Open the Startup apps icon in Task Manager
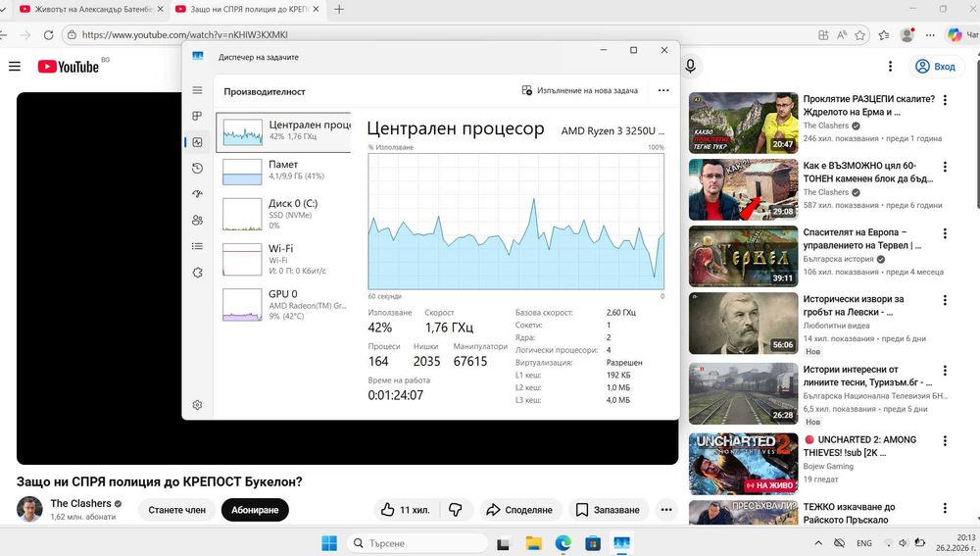Viewport: 980px width, 556px height. tap(198, 194)
